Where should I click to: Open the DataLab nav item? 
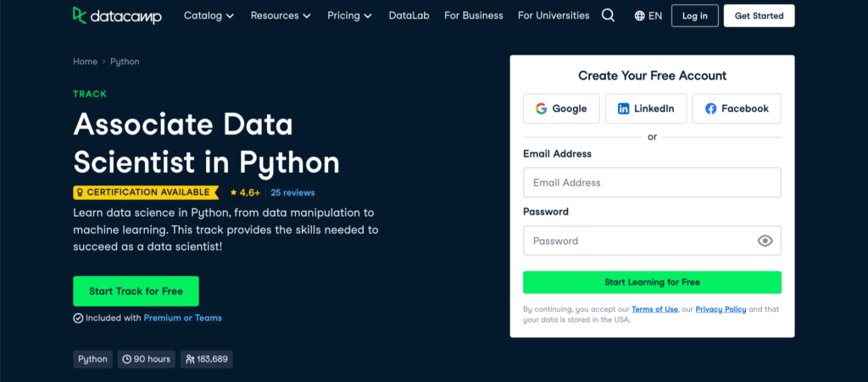click(409, 15)
